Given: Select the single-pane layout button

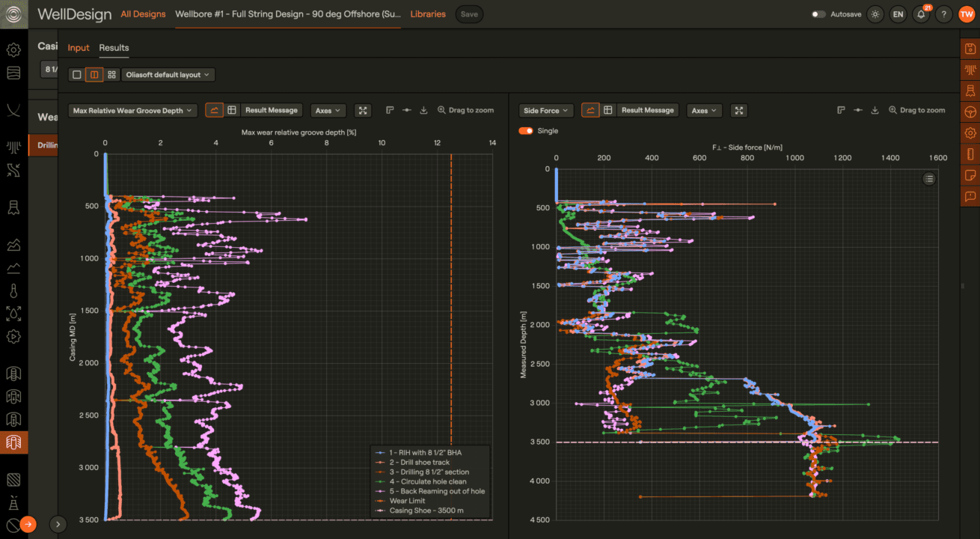Looking at the screenshot, I should pyautogui.click(x=76, y=75).
